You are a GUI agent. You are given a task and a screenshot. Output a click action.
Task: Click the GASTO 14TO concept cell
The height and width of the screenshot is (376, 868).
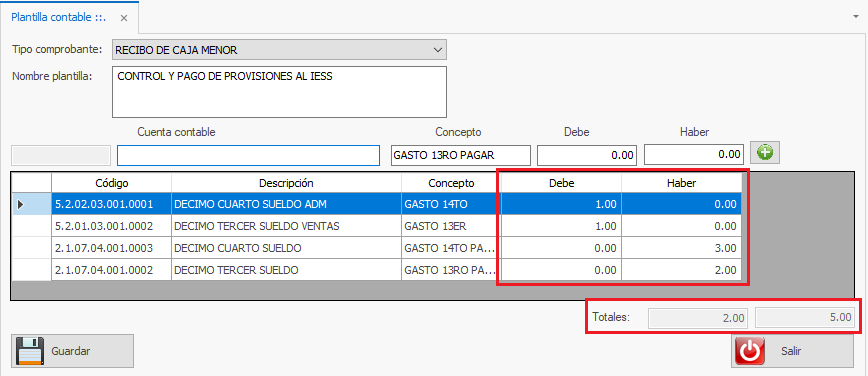coord(451,204)
